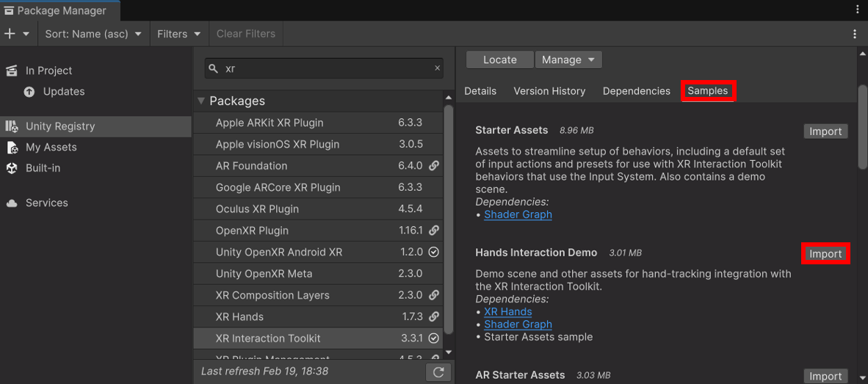Image resolution: width=868 pixels, height=384 pixels.
Task: Select Google ARCore XR Plugin package
Action: coord(318,187)
